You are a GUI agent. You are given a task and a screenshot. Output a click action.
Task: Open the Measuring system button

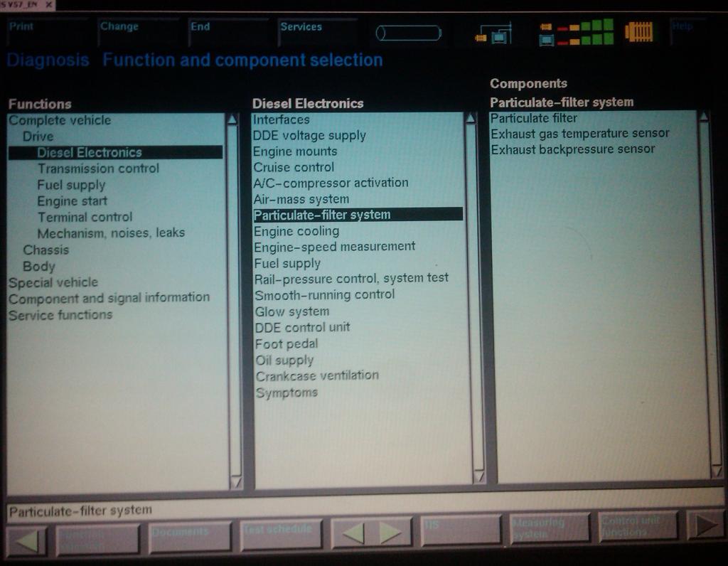tap(549, 529)
